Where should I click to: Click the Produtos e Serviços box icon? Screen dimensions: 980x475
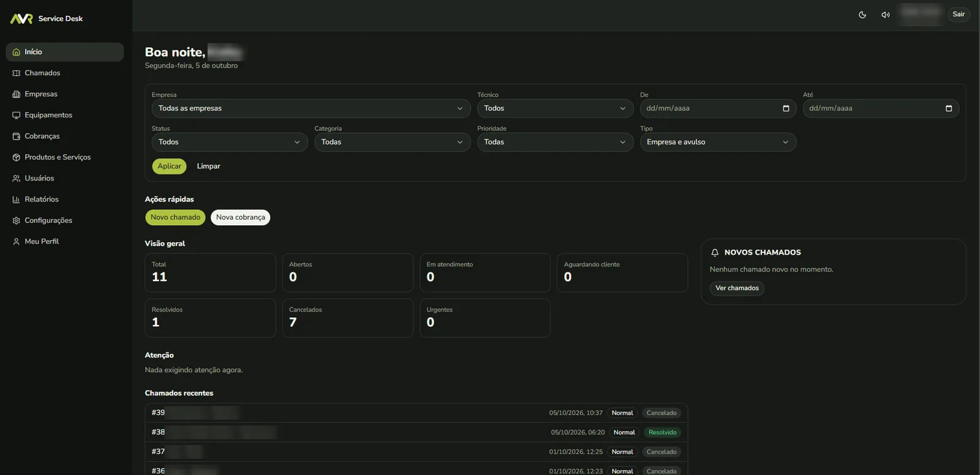[17, 157]
